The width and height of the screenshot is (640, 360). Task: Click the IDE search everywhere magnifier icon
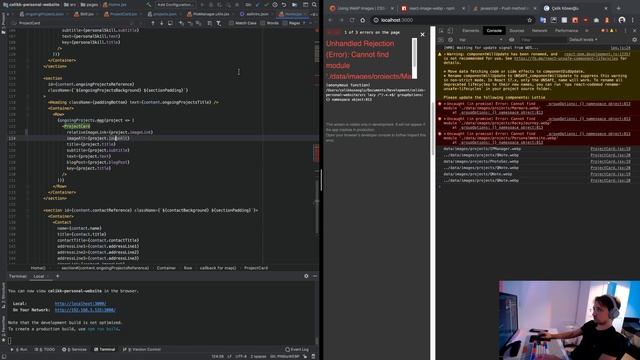[x=314, y=4]
